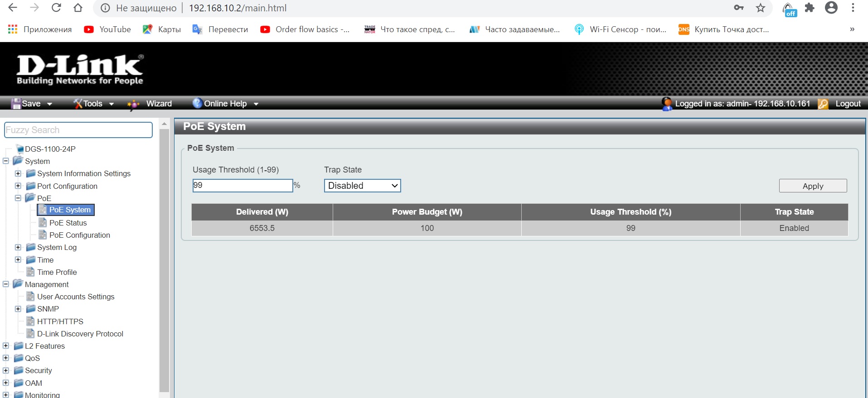Screen dimensions: 868x398
Task: Click the Tools wrench icon
Action: (x=78, y=104)
